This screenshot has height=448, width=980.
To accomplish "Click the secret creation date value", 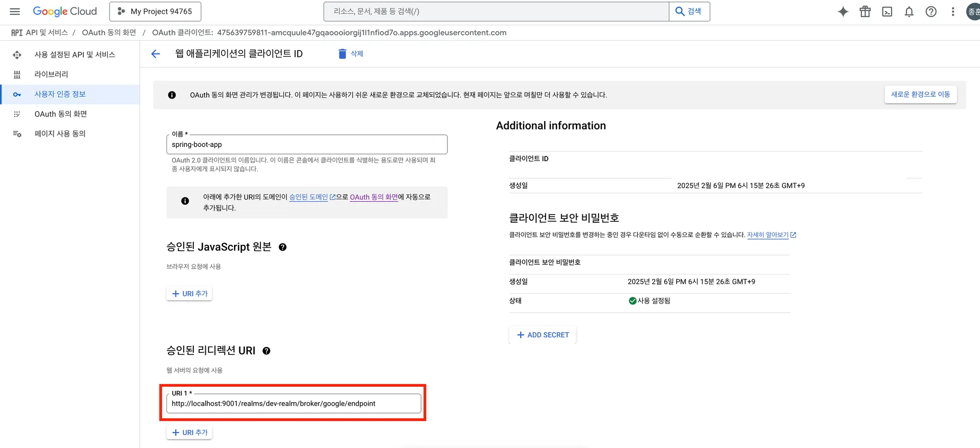I will (x=691, y=282).
